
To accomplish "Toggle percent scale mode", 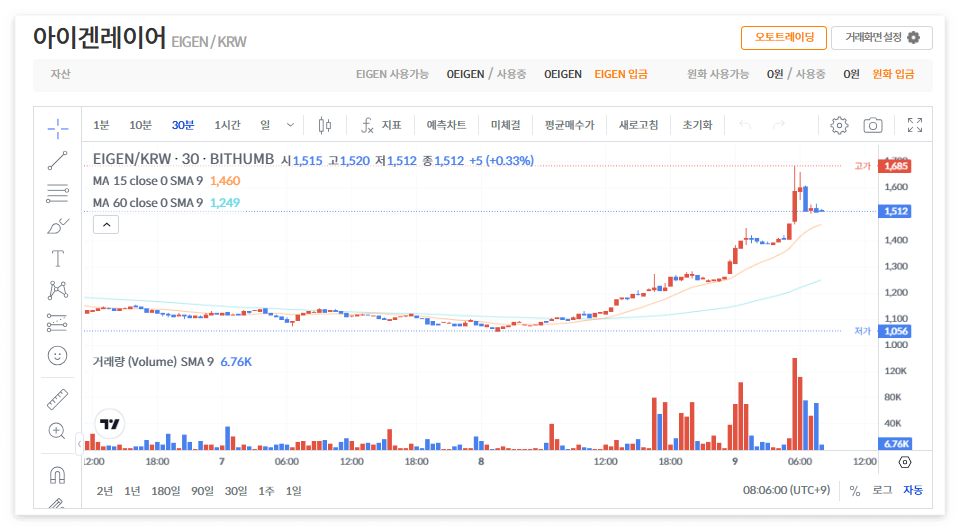I will click(855, 491).
